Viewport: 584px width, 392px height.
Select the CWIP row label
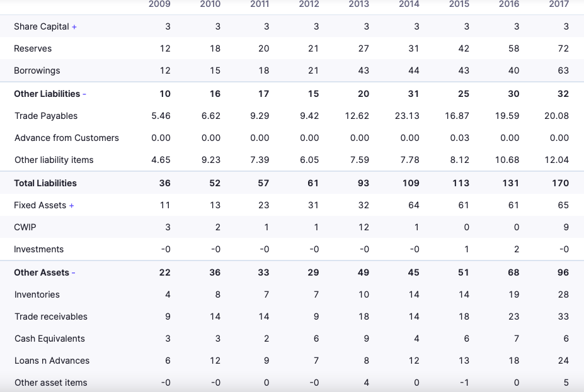click(x=25, y=227)
